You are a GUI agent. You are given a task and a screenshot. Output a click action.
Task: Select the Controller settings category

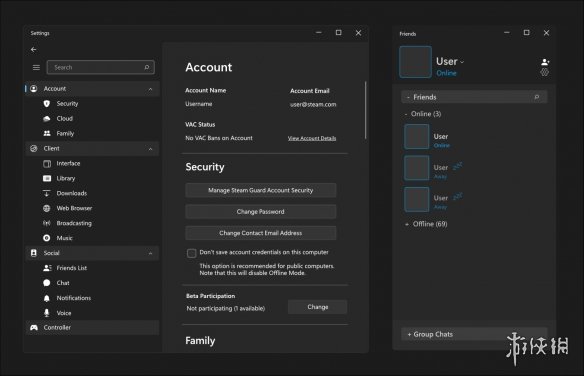pyautogui.click(x=92, y=328)
